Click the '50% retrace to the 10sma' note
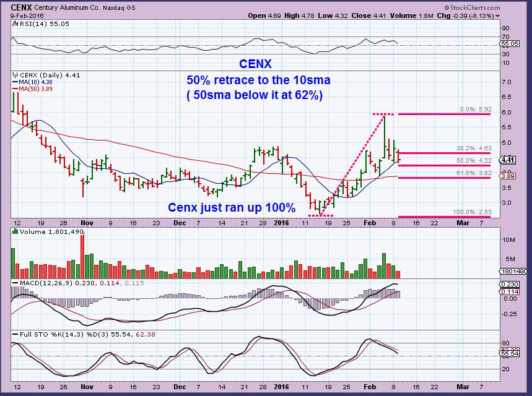Screen dimensions: 532x396 [258, 80]
